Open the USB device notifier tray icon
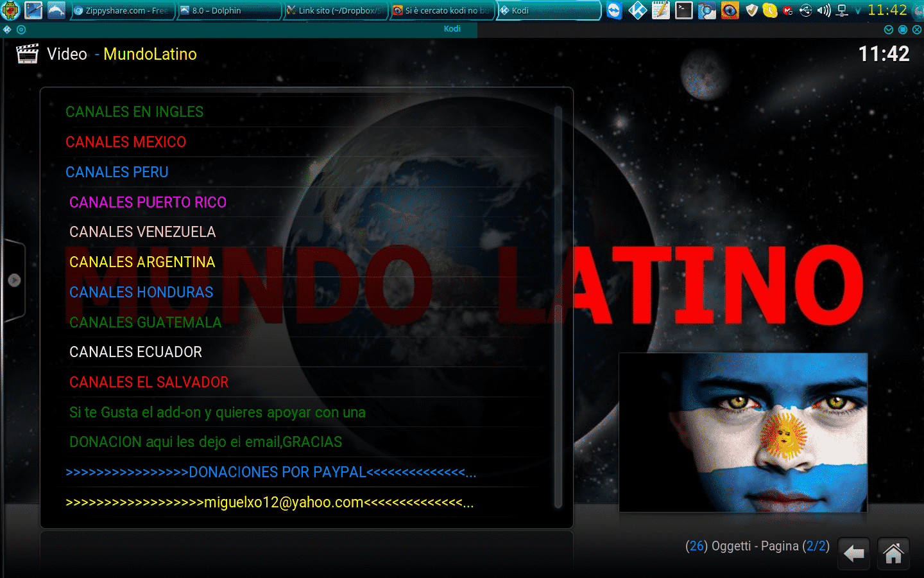The width and height of the screenshot is (924, 578). coord(806,10)
